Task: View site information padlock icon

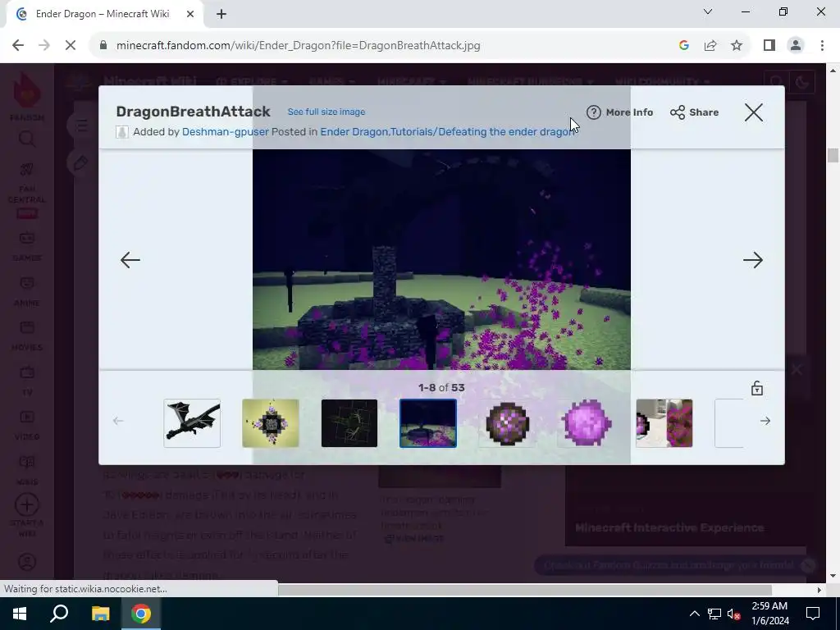Action: pos(103,46)
